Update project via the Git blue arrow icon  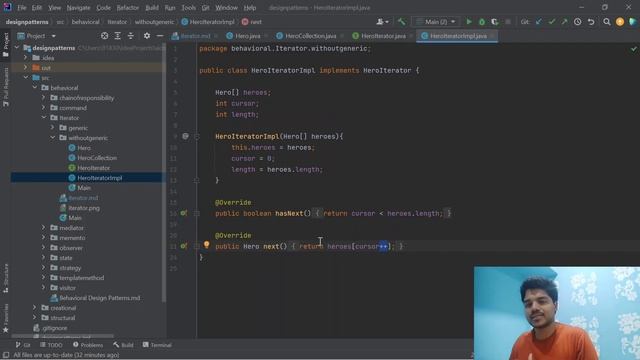coord(539,22)
